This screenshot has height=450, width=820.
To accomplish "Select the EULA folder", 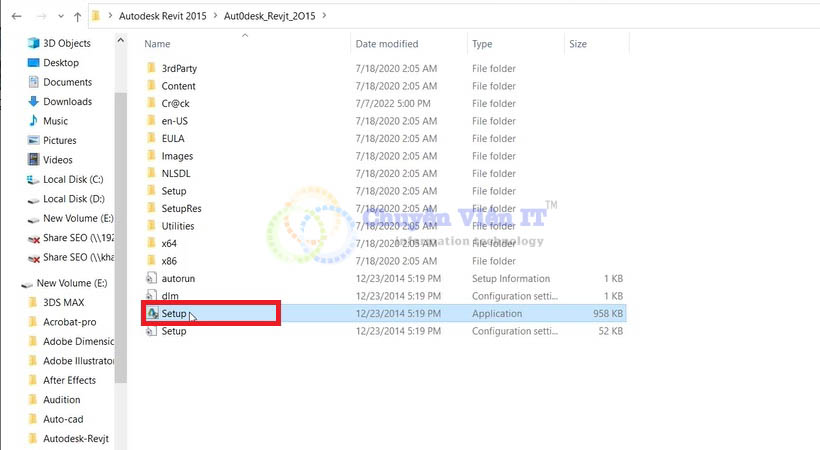I will [173, 139].
